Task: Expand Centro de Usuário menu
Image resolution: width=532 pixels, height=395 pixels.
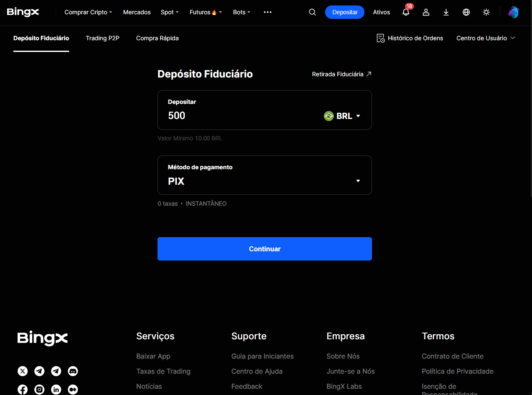Action: (486, 38)
